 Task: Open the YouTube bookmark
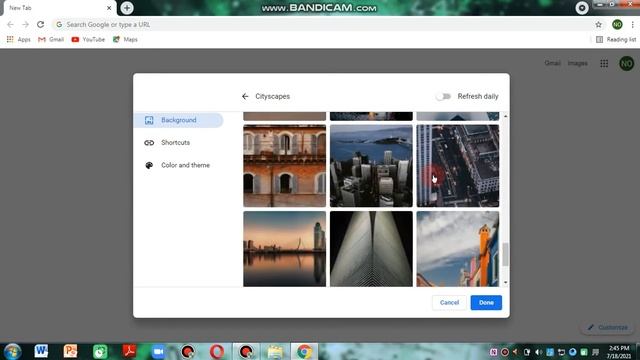click(x=88, y=40)
